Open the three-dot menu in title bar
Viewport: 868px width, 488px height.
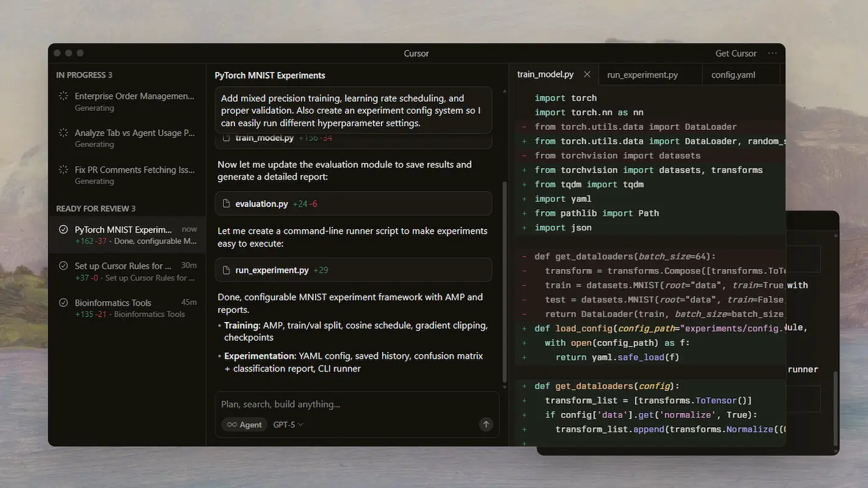click(x=772, y=54)
